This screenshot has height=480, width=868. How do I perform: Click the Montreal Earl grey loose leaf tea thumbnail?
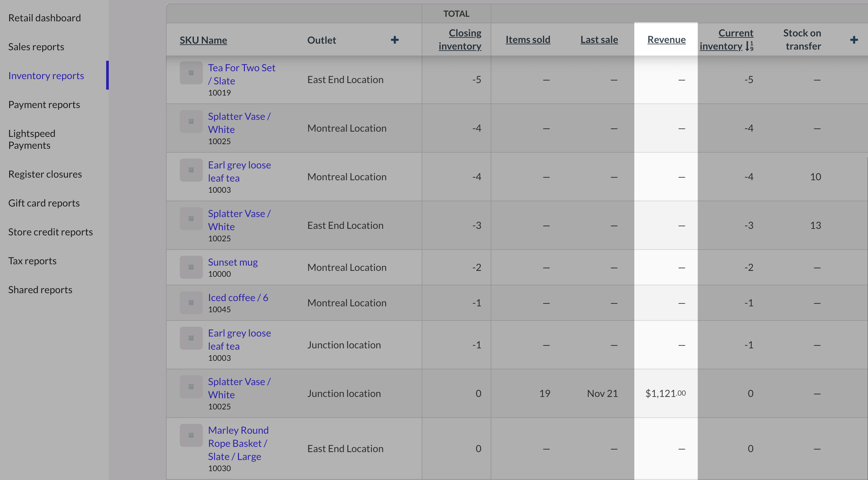coord(191,170)
